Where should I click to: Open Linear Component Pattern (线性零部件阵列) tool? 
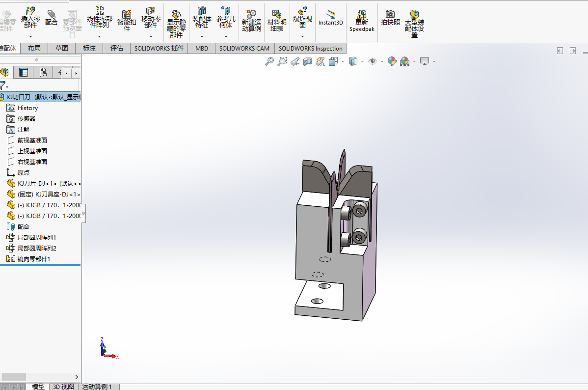click(x=99, y=17)
